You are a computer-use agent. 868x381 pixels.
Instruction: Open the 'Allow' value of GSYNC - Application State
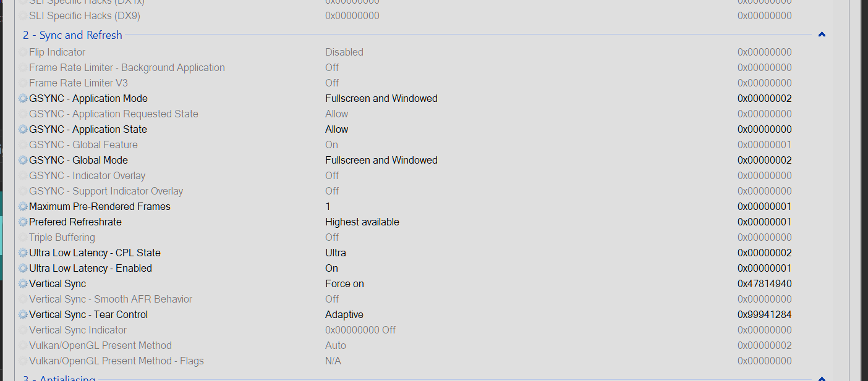(337, 130)
